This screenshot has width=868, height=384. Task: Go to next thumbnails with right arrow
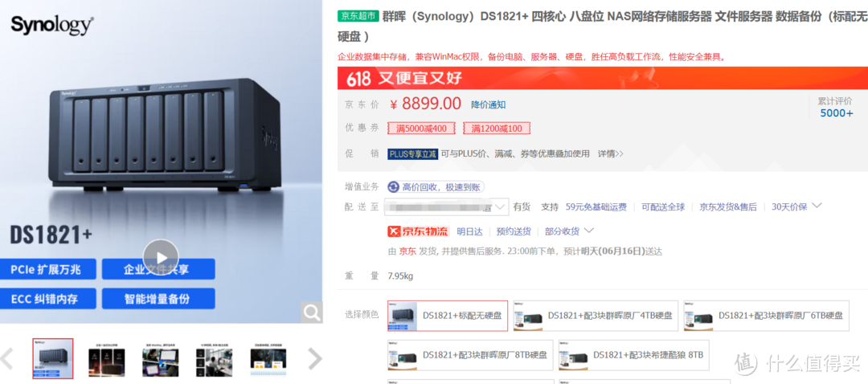[314, 358]
